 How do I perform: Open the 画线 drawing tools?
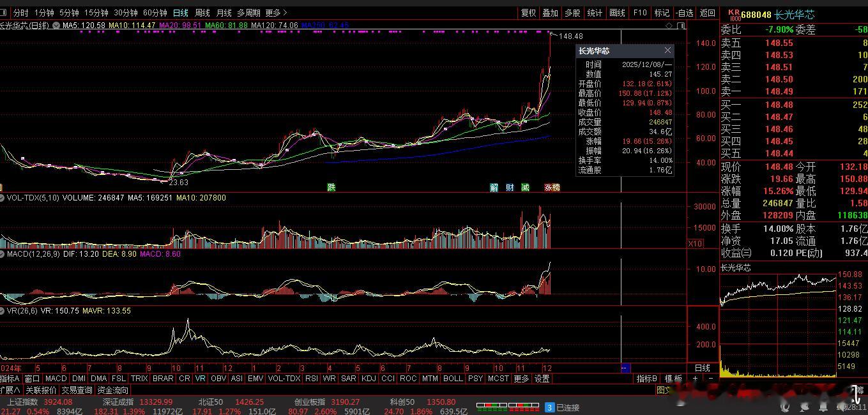(x=617, y=13)
